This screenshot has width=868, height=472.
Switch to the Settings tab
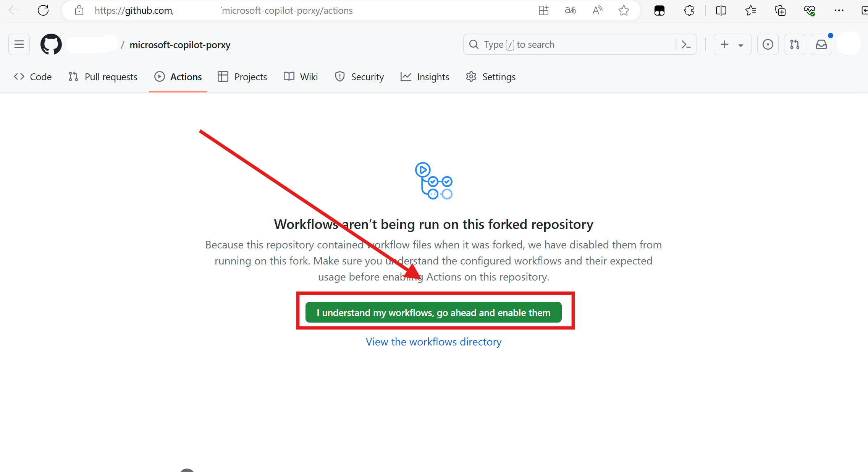point(491,77)
